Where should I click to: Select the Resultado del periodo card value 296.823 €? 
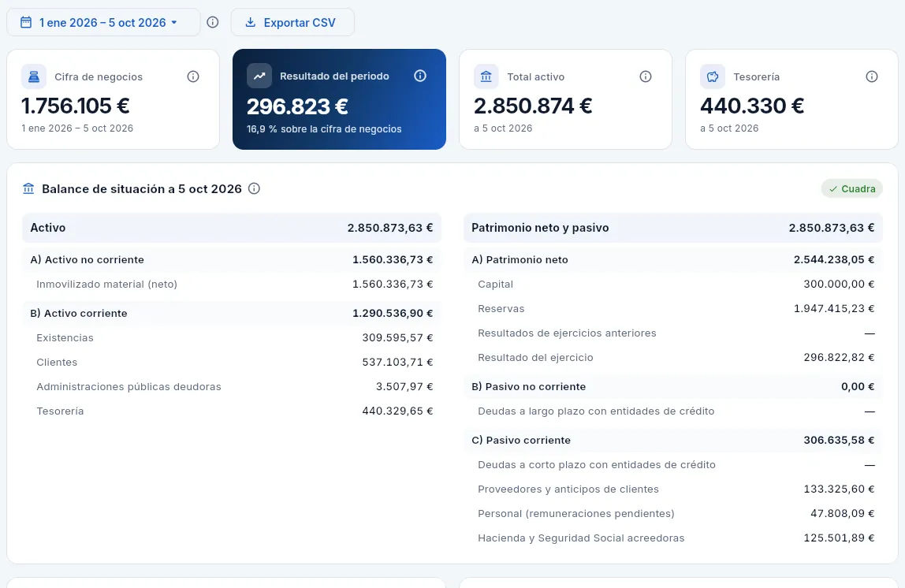297,106
